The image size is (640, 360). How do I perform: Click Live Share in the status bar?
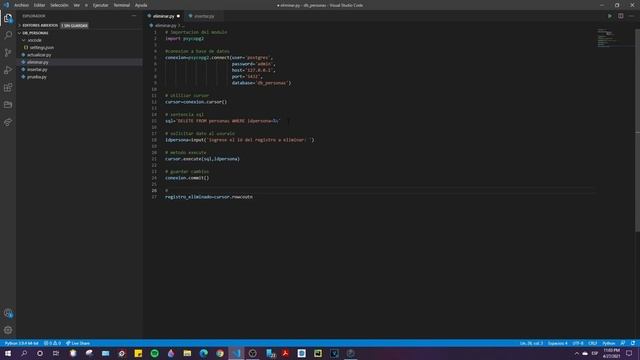point(78,343)
